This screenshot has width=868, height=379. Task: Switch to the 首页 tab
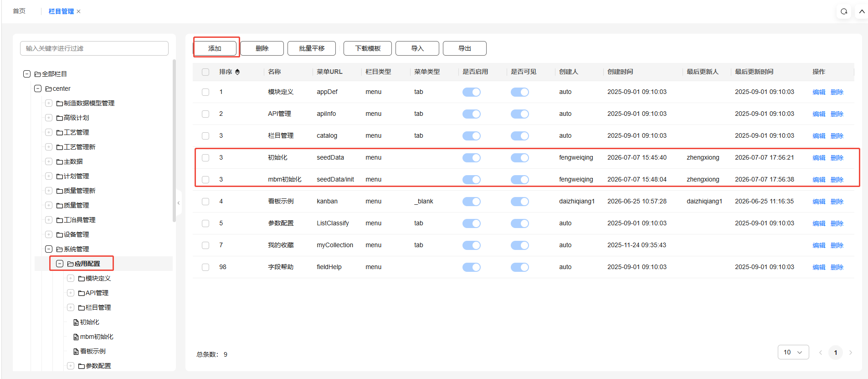tap(19, 11)
